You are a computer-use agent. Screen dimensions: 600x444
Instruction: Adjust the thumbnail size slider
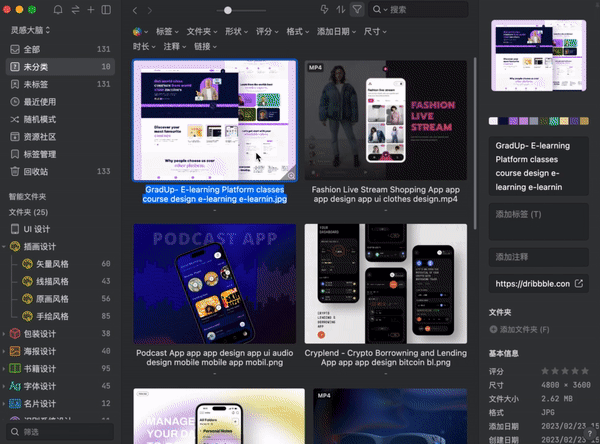pyautogui.click(x=228, y=10)
